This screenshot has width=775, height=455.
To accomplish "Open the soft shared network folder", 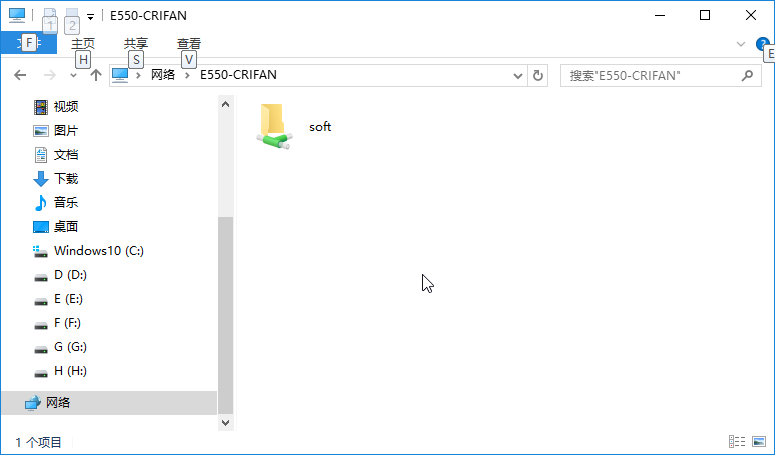I will [x=294, y=126].
